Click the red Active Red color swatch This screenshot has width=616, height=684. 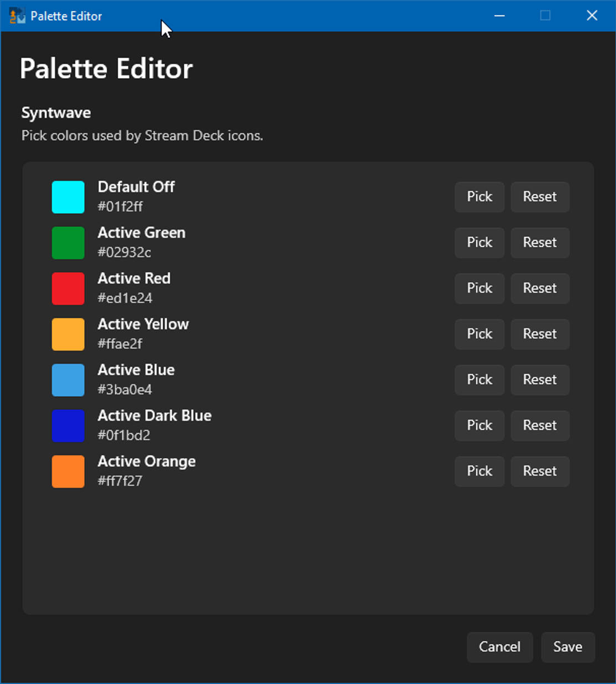tap(68, 288)
